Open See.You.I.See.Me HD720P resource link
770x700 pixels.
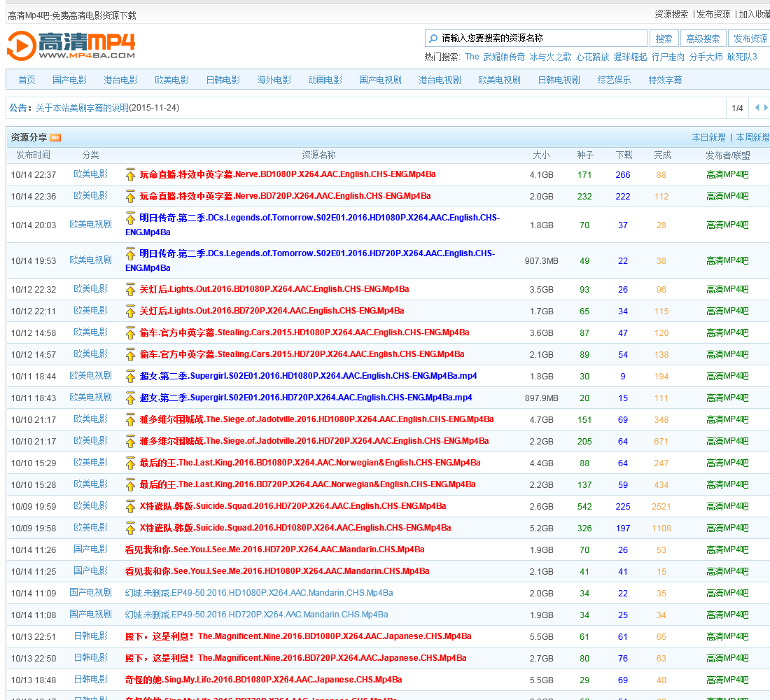pyautogui.click(x=274, y=549)
